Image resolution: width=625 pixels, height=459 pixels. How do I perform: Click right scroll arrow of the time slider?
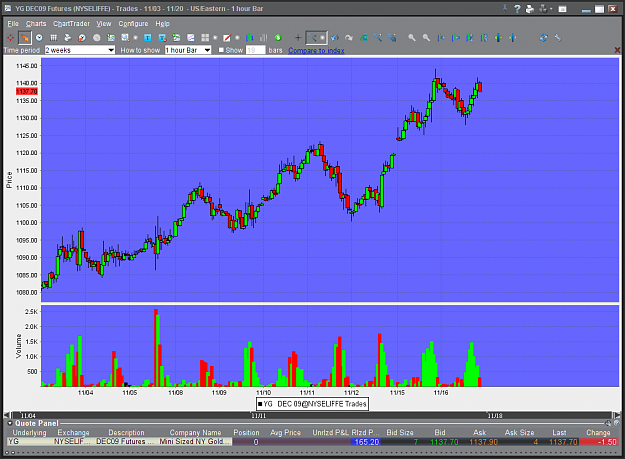point(617,415)
